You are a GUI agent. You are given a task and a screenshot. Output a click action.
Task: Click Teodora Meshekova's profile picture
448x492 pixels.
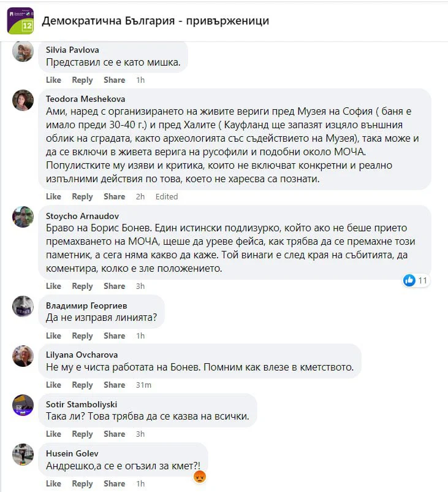(x=23, y=101)
